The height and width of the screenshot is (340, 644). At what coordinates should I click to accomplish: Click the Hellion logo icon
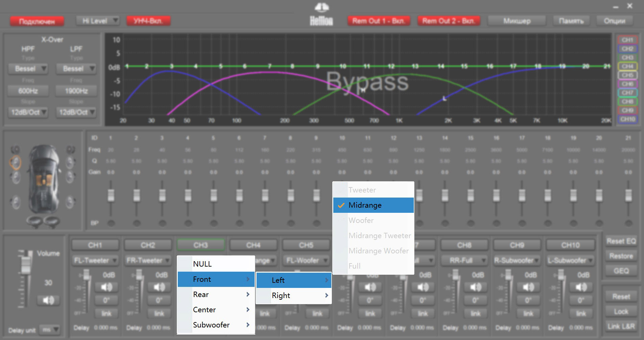pos(321,14)
